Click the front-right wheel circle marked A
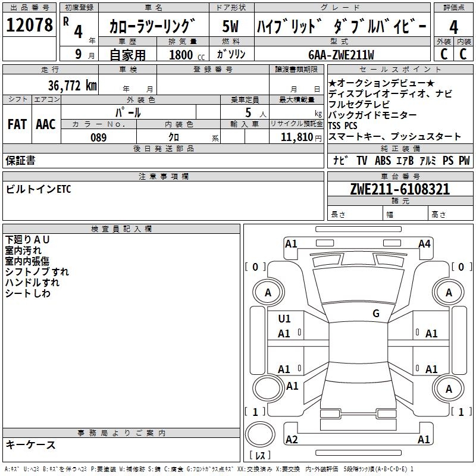The width and height of the screenshot is (476, 476). click(x=449, y=292)
